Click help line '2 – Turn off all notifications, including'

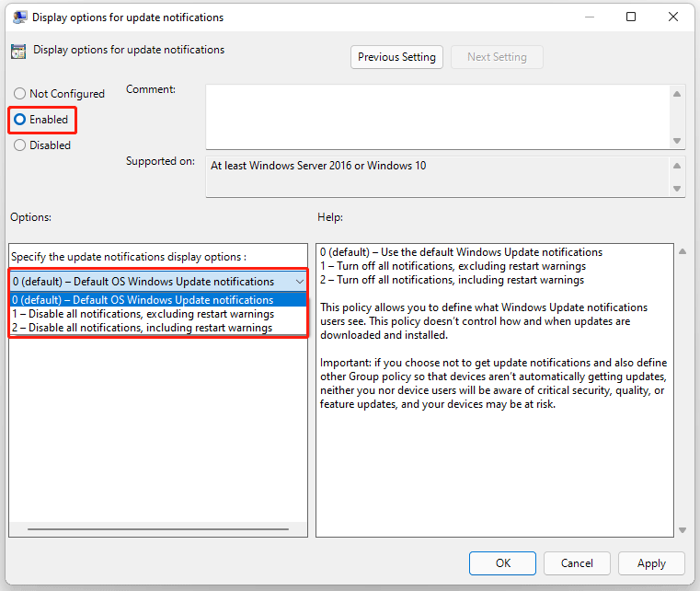pos(452,280)
